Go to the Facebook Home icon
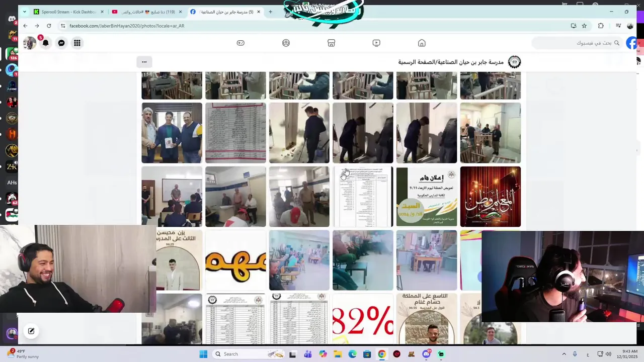This screenshot has height=362, width=644. point(422,43)
